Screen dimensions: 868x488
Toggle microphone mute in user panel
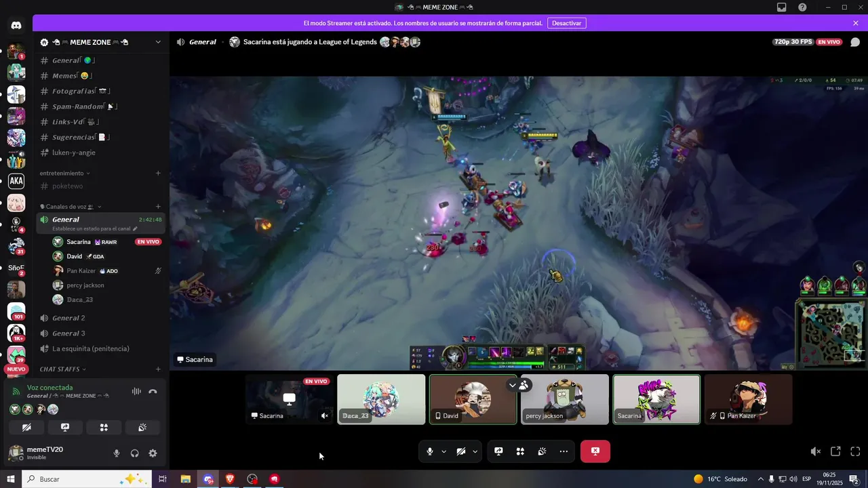coord(117,453)
